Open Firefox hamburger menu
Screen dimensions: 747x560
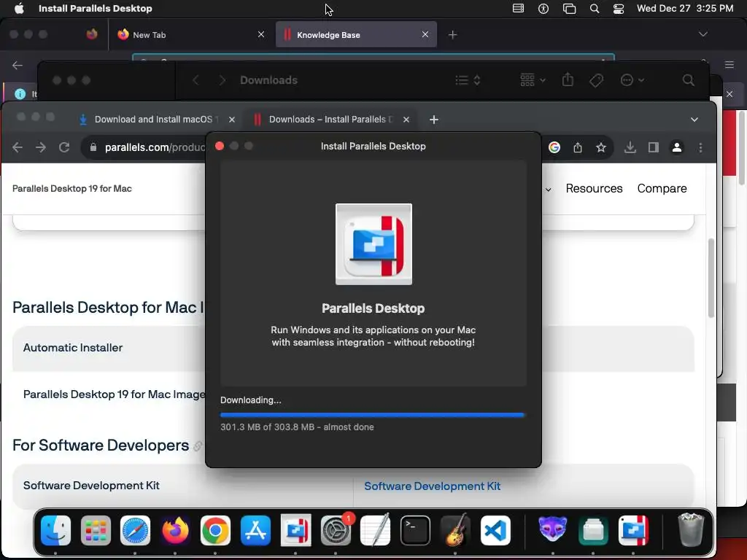(729, 65)
